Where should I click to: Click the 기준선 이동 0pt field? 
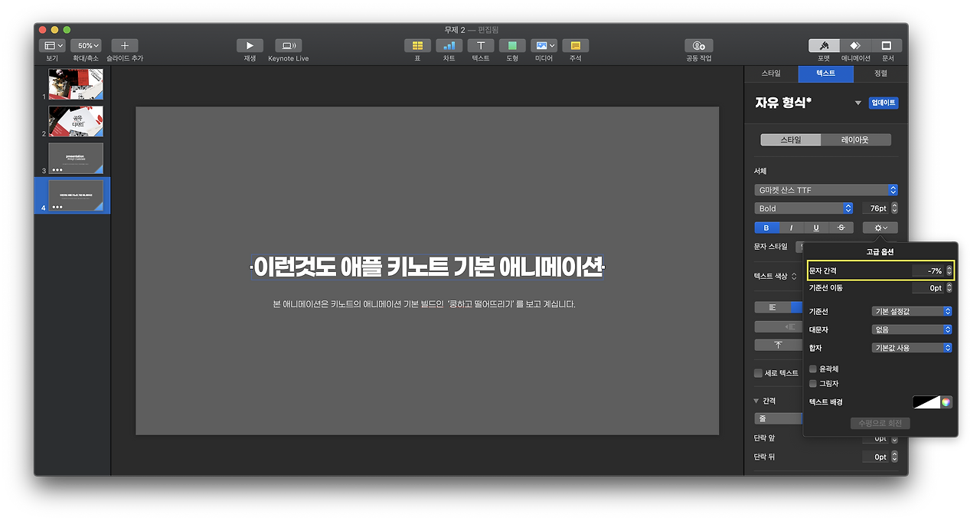pyautogui.click(x=928, y=288)
